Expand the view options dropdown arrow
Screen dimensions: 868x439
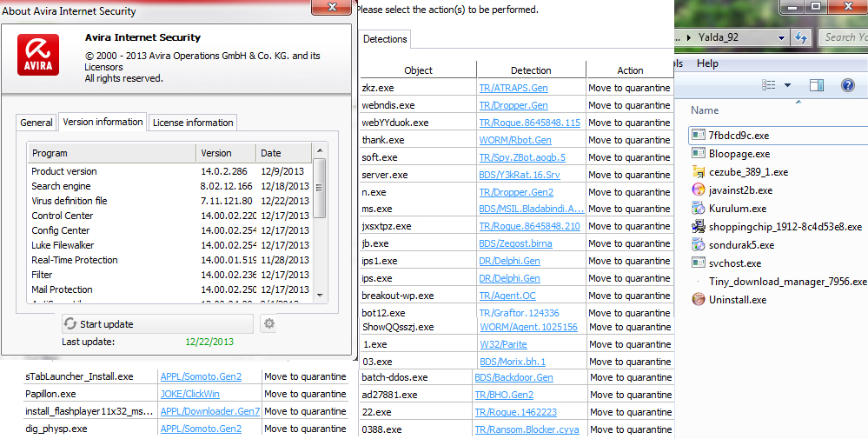click(x=787, y=85)
